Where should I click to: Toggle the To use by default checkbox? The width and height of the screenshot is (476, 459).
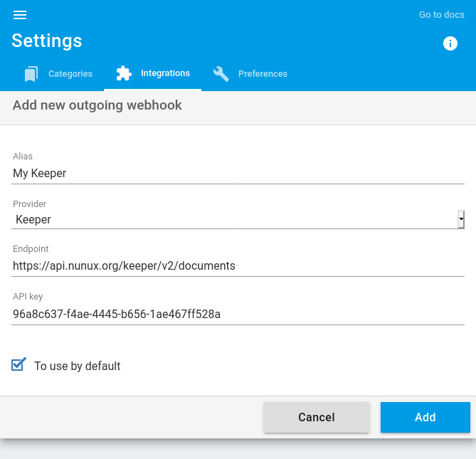coord(18,364)
